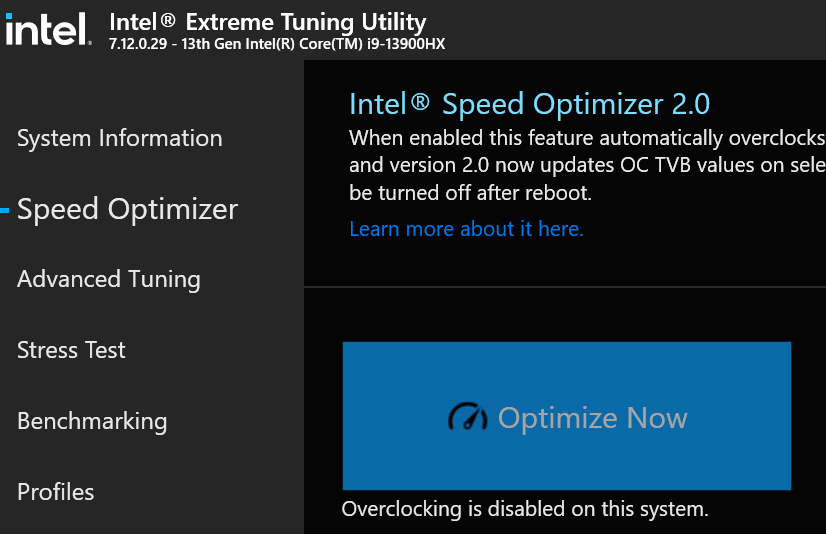Open the Stress Test page
This screenshot has height=534, width=826.
tap(71, 350)
